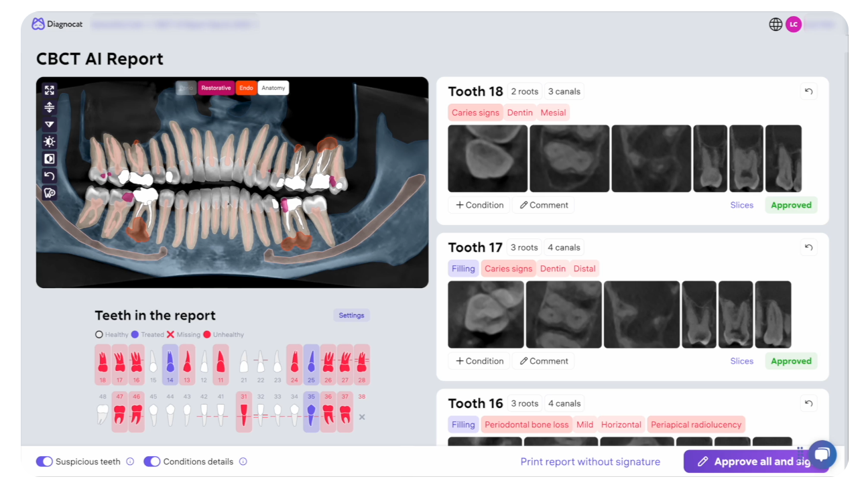The image size is (868, 497).
Task: Click the 2 roots badge of Tooth 18
Action: tap(525, 91)
